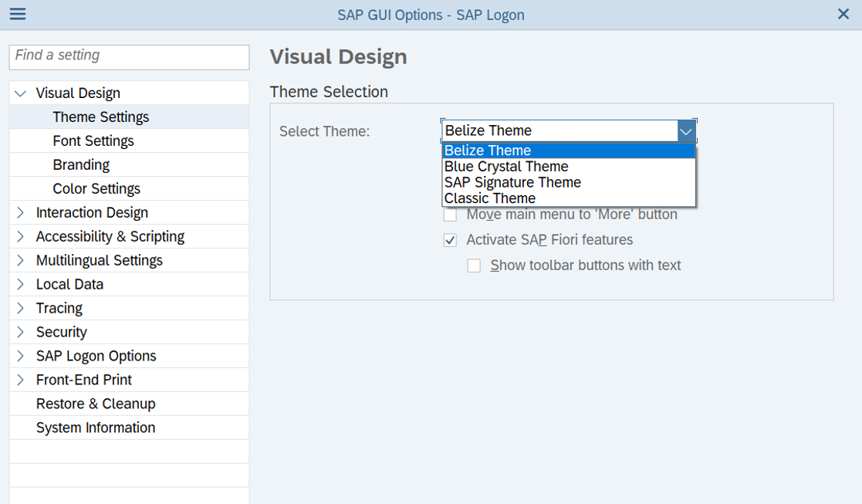Expand the Accessibility & Scripting node
Screen dimensions: 862x504
click(20, 236)
